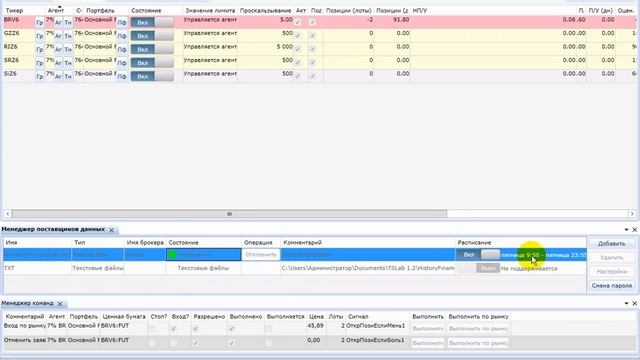Click the right arrow of horizontal scrollbar
Viewport: 640px width, 360px height.
[632, 213]
